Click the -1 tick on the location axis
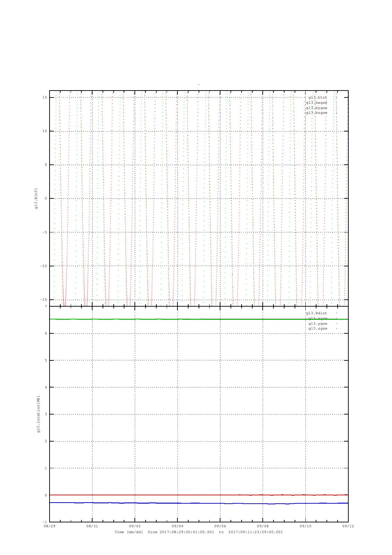392x555 pixels. point(45,522)
